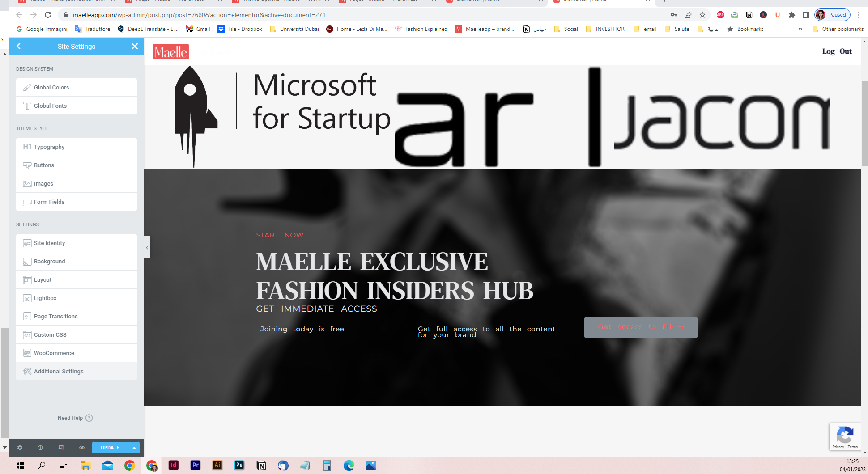The image size is (868, 474).
Task: Click browser forward arrow
Action: (x=34, y=15)
